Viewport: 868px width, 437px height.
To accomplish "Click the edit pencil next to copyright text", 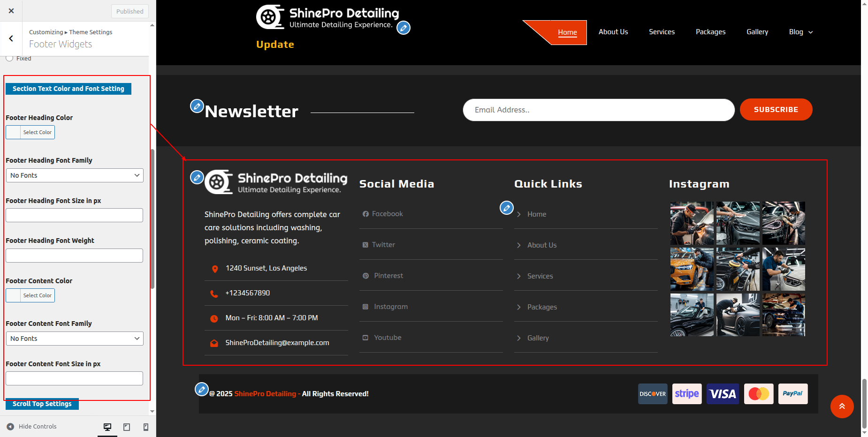I will pos(202,389).
